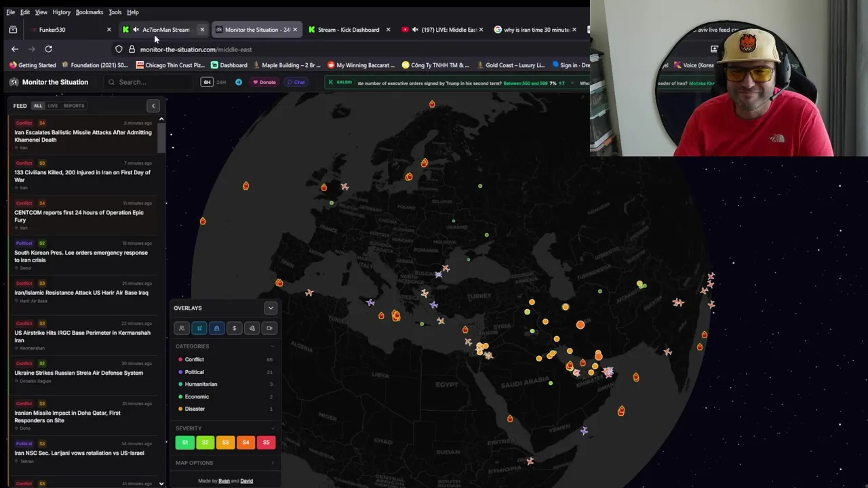The width and height of the screenshot is (868, 488).
Task: Switch feed to the LIVE tab
Action: click(x=52, y=106)
